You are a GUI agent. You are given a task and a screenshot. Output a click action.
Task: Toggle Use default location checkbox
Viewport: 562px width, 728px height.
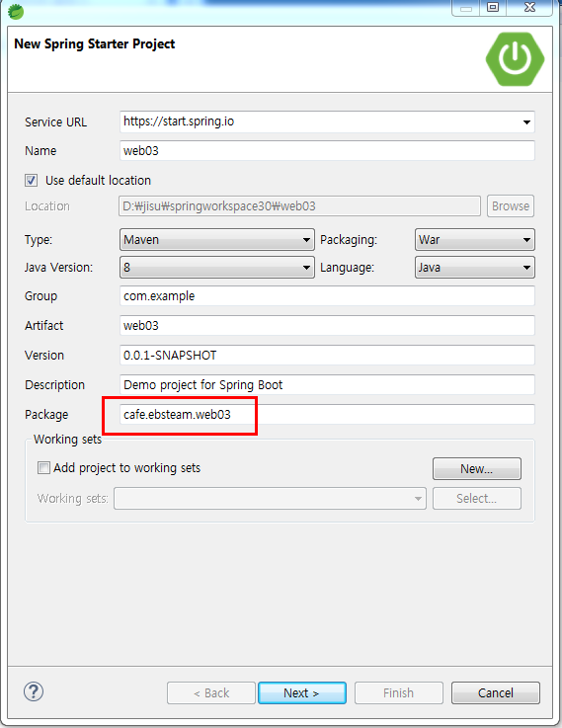(31, 180)
